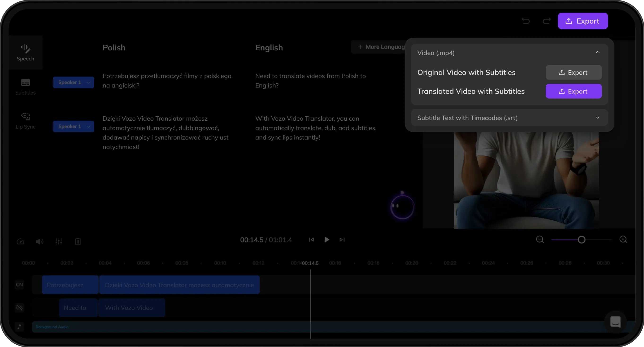Open Speaker 1 dropdown for first segment
This screenshot has height=347, width=644.
74,82
